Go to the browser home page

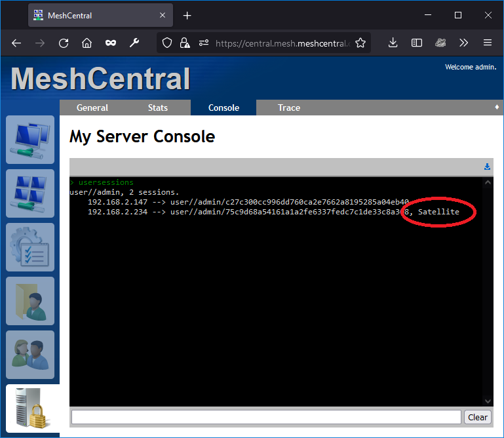pos(87,43)
